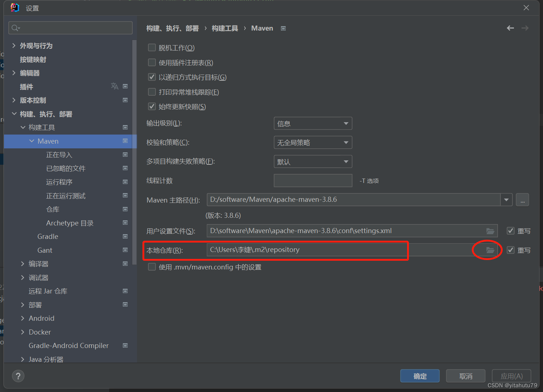Screen dimensions: 543x392
Task: Click 构建工具 in the breadcrumb
Action: (225, 28)
